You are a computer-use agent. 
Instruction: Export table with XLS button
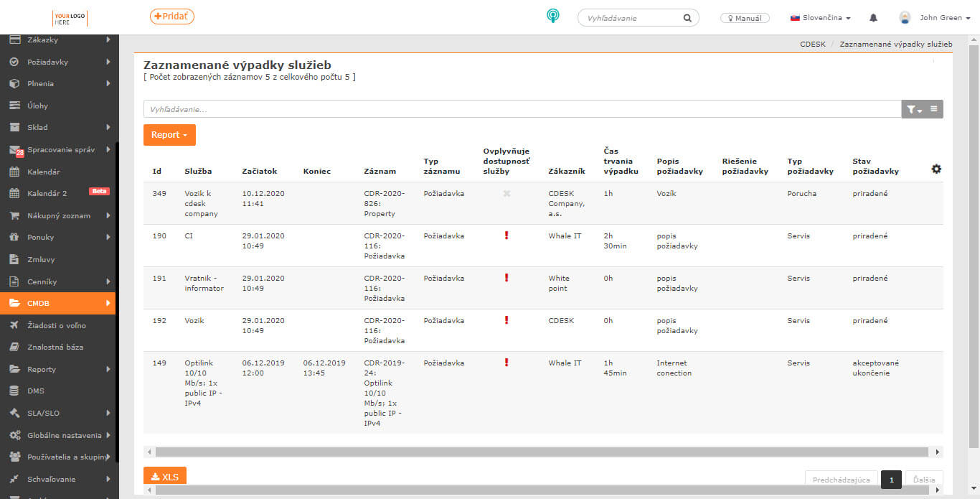[x=165, y=477]
